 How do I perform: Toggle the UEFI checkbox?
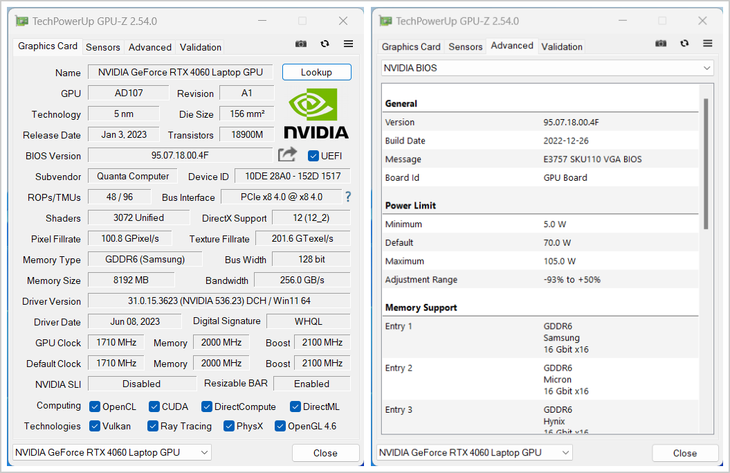tap(313, 155)
